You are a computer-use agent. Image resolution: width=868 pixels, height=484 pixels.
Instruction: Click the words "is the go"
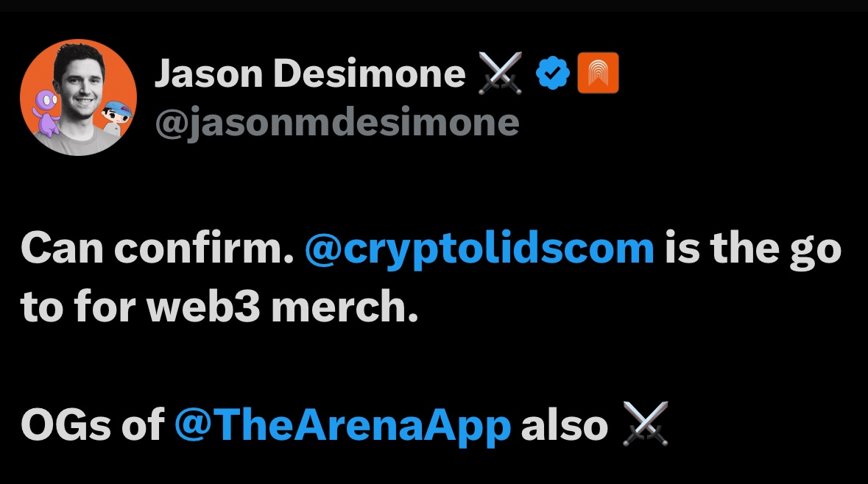click(x=752, y=249)
